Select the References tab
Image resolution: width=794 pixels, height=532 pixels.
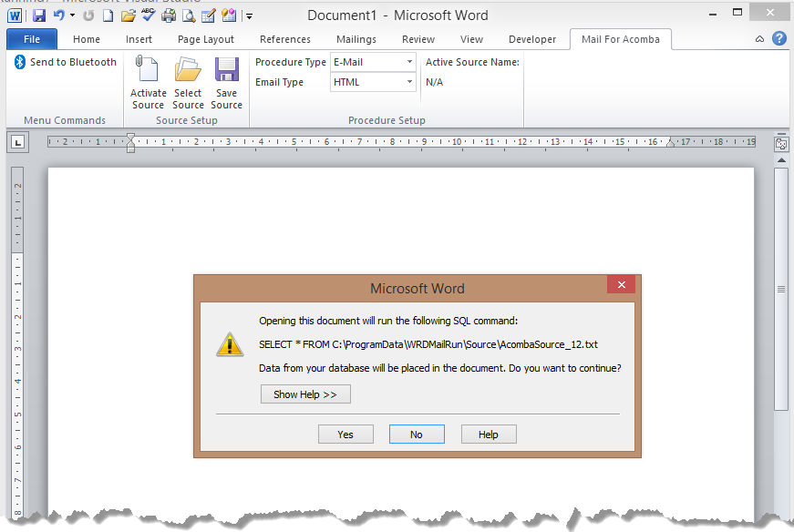pos(285,39)
